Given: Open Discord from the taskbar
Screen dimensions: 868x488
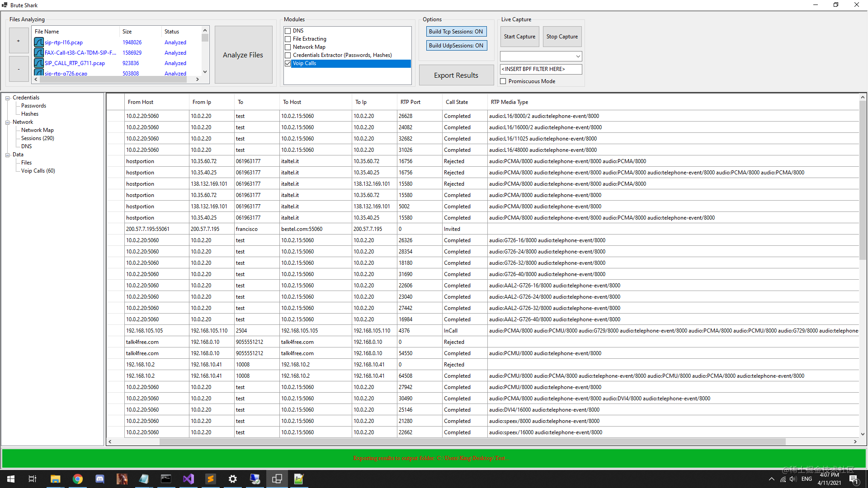Looking at the screenshot, I should [x=100, y=479].
